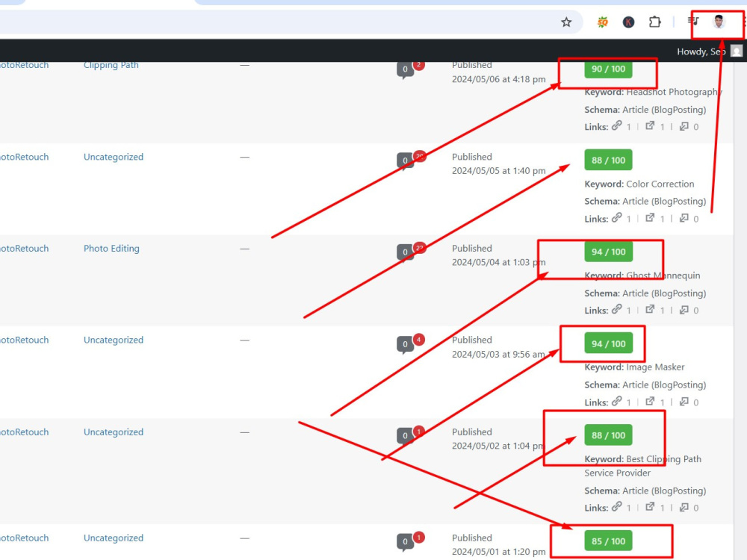Click the Keyword: Headshot Photography text
This screenshot has width=747, height=560.
coord(653,92)
